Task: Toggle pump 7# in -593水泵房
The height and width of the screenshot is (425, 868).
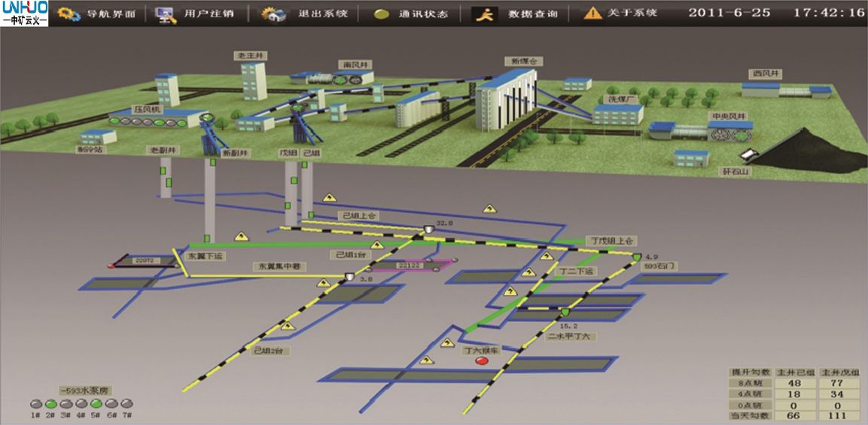Action: coord(127,403)
